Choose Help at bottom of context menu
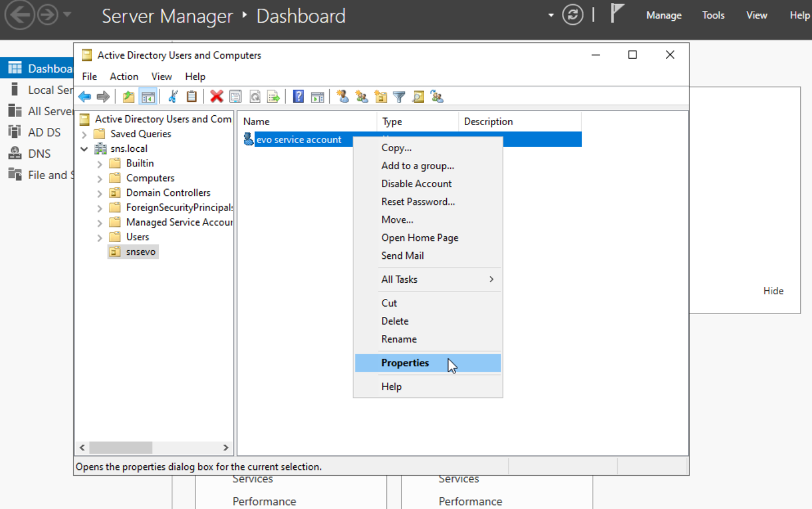The height and width of the screenshot is (509, 812). point(428,386)
